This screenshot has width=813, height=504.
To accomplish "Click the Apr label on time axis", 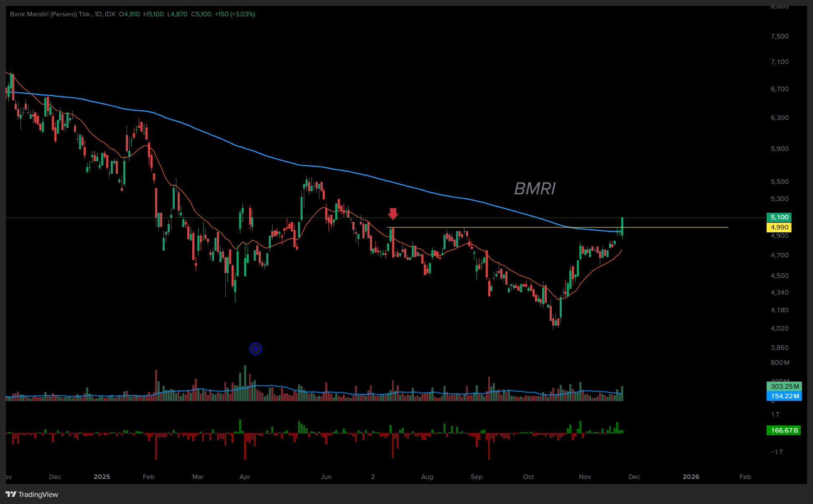I will pos(245,477).
